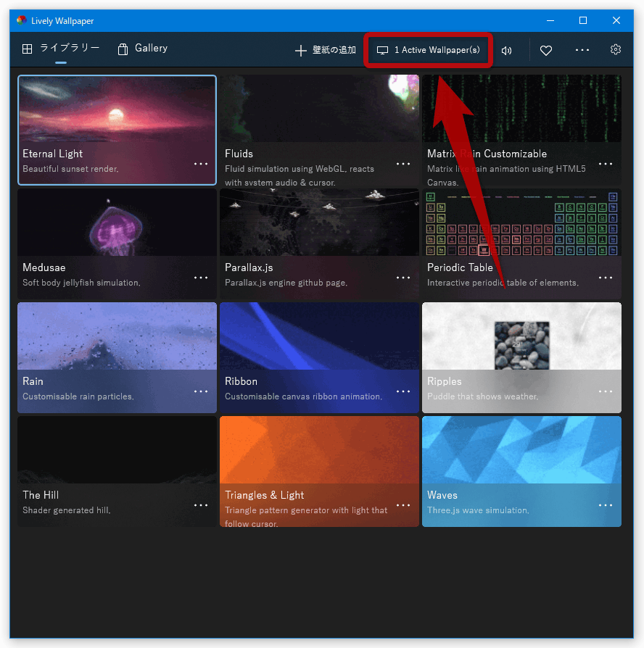Select the Medusae jellyfish thumbnail
The image size is (644, 648).
click(x=117, y=223)
